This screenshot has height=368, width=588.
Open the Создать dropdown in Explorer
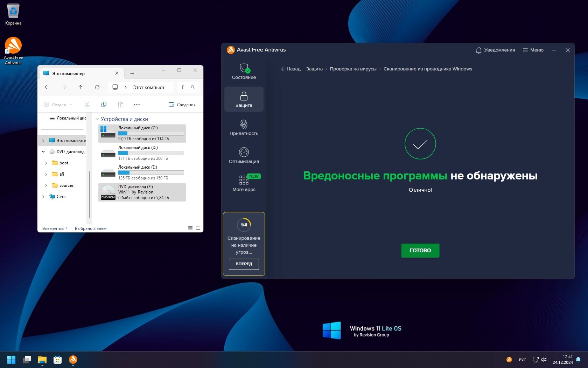[58, 104]
